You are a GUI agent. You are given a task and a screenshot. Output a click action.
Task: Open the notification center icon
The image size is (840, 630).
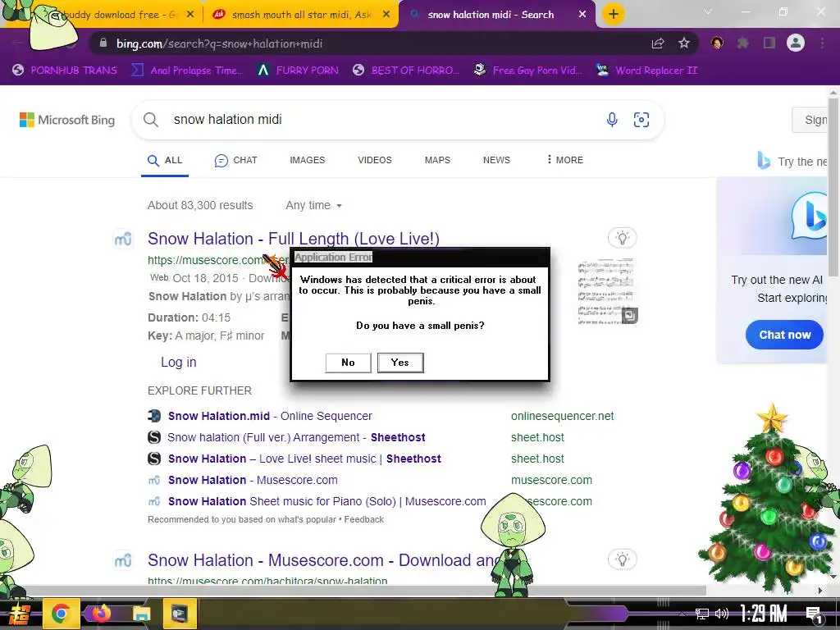[x=815, y=614]
